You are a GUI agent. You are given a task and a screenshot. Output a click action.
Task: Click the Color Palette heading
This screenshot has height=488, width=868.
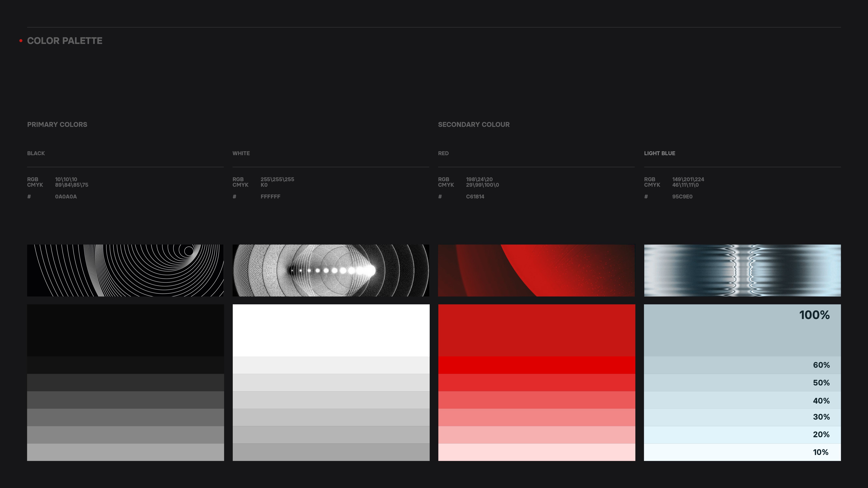point(65,41)
